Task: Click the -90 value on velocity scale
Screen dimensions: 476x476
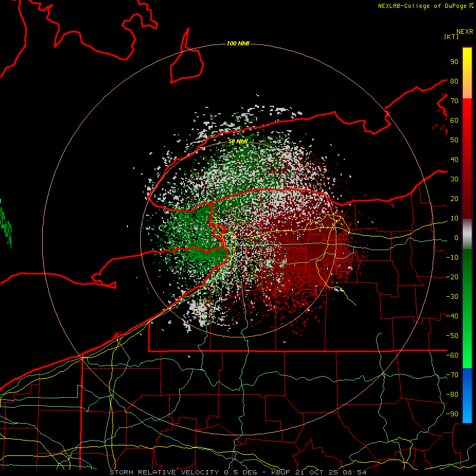Action: [452, 414]
